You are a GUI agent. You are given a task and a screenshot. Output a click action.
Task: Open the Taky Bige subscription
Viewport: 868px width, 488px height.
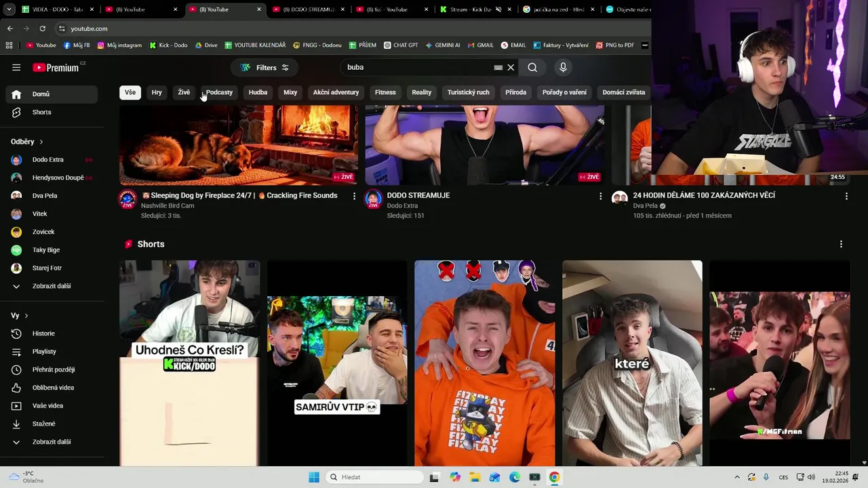[x=52, y=250]
